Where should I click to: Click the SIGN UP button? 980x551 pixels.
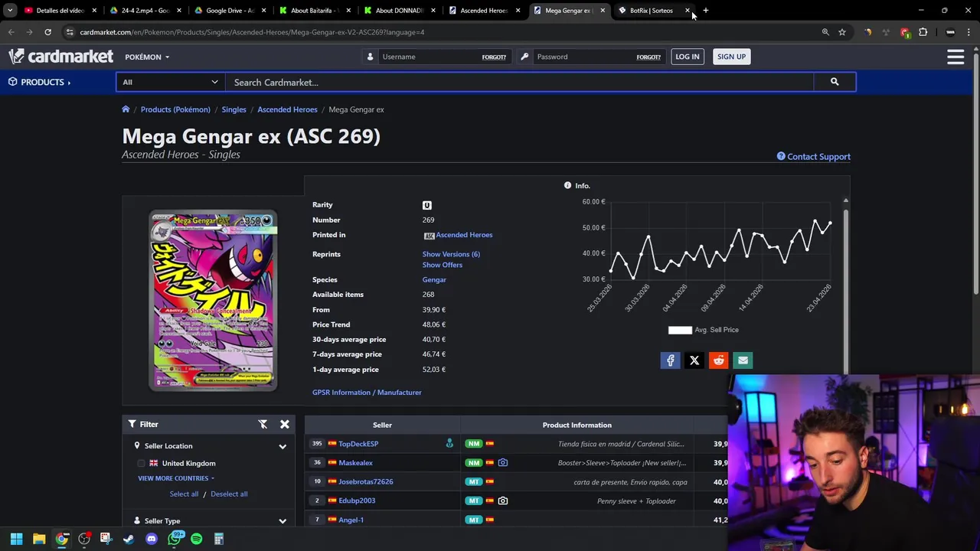pyautogui.click(x=731, y=57)
